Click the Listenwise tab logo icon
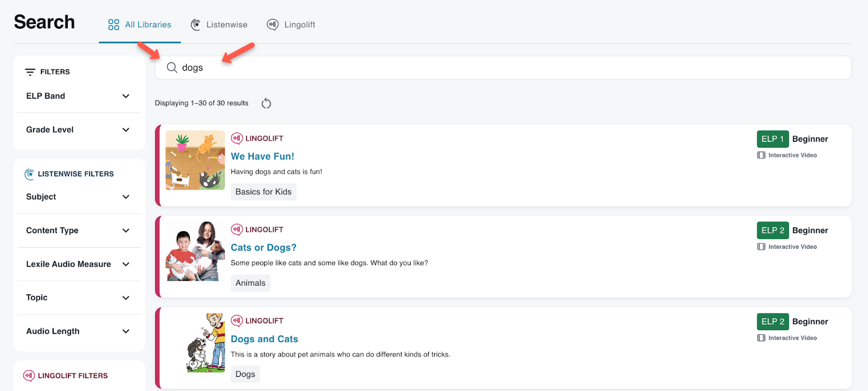 click(x=196, y=25)
